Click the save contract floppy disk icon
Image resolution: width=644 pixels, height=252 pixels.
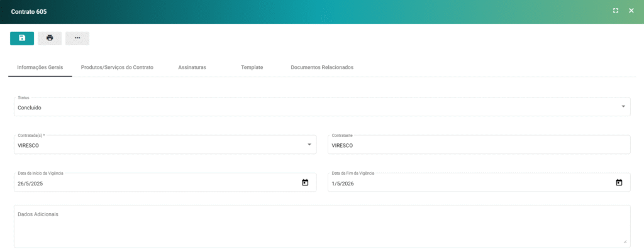tap(22, 38)
